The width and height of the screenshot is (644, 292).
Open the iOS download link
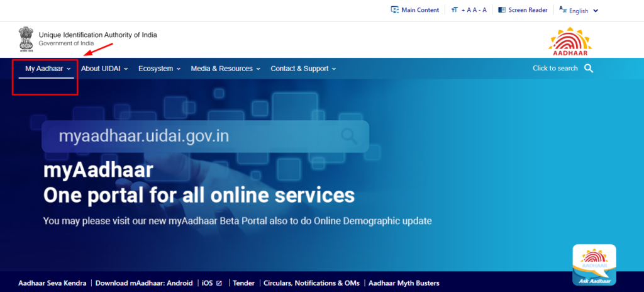coord(208,283)
